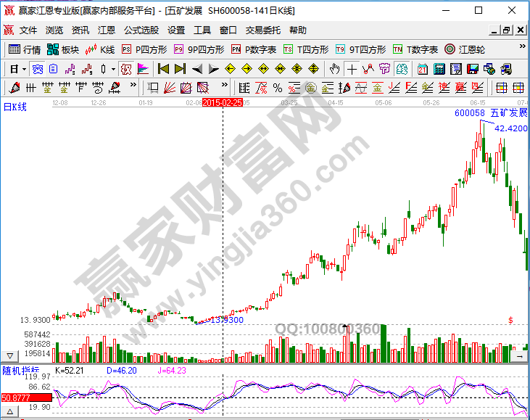Open the calculator icon
Image resolution: width=530 pixels, height=420 pixels.
coord(439,69)
